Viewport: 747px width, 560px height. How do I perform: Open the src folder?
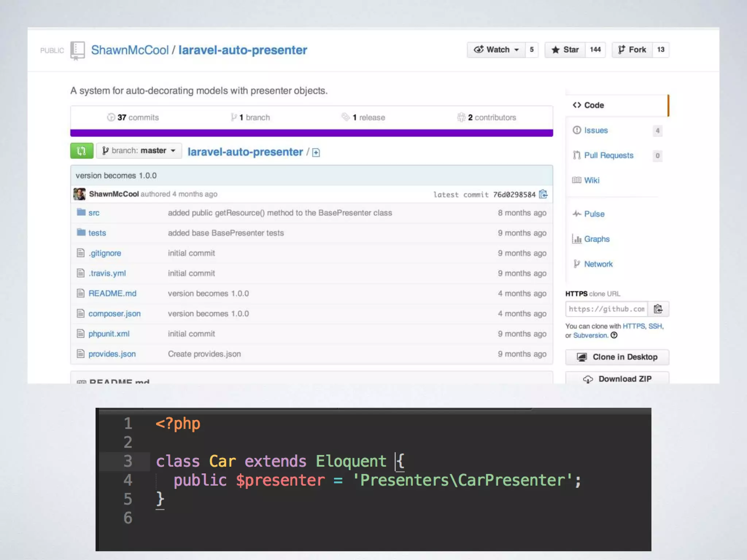click(x=94, y=213)
